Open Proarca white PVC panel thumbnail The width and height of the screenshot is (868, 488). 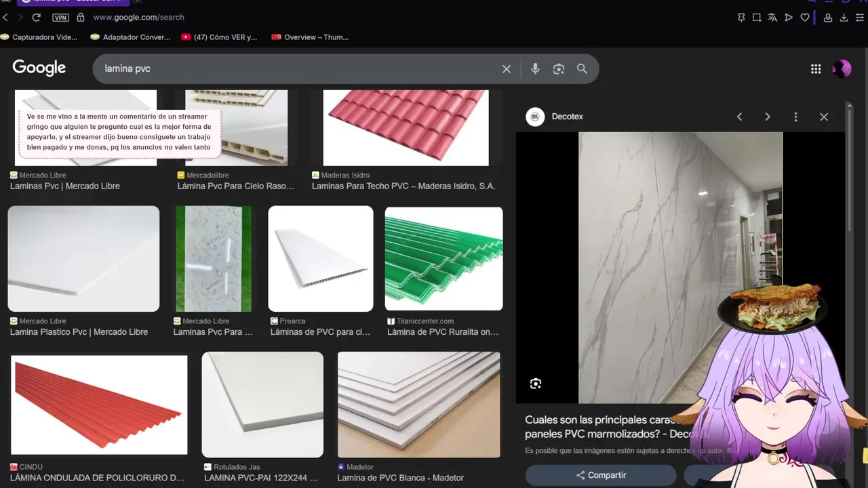click(x=321, y=259)
